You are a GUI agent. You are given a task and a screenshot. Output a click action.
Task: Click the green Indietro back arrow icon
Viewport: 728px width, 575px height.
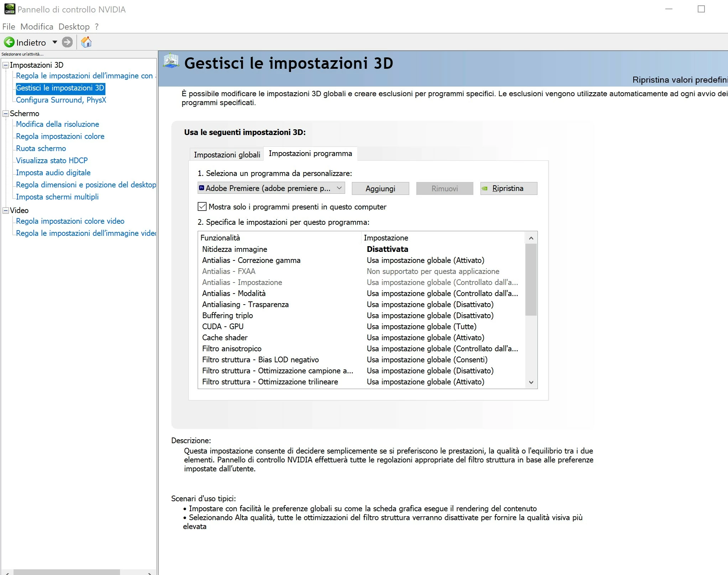point(9,42)
